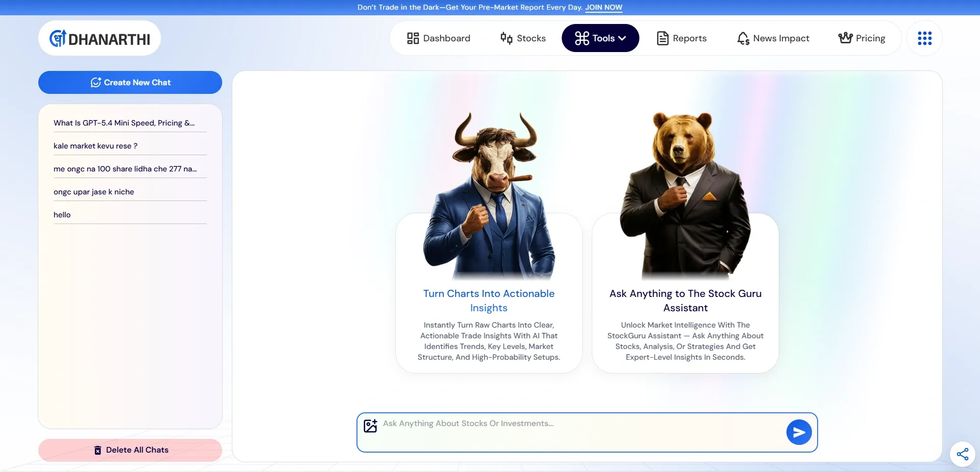Screen dimensions: 980x472
Task: View the Pricing plans
Action: click(862, 38)
